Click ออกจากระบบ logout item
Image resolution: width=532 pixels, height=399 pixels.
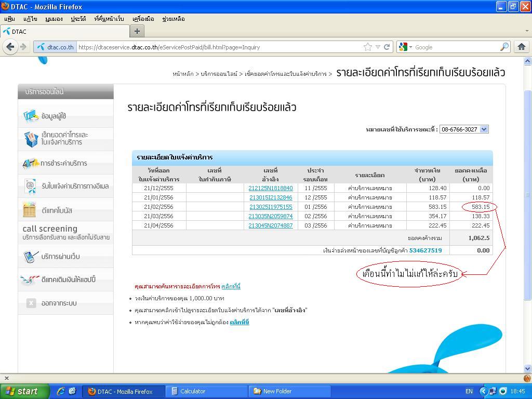65,303
